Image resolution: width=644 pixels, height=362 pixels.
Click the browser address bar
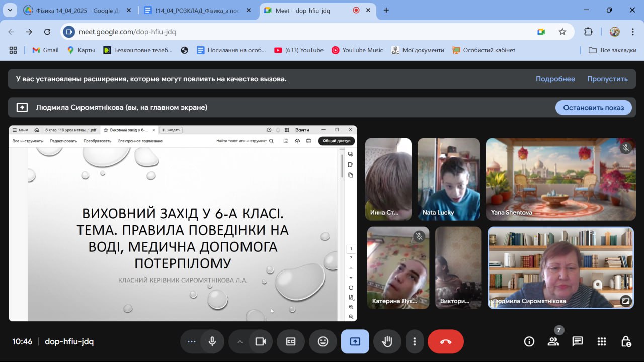[x=302, y=32]
